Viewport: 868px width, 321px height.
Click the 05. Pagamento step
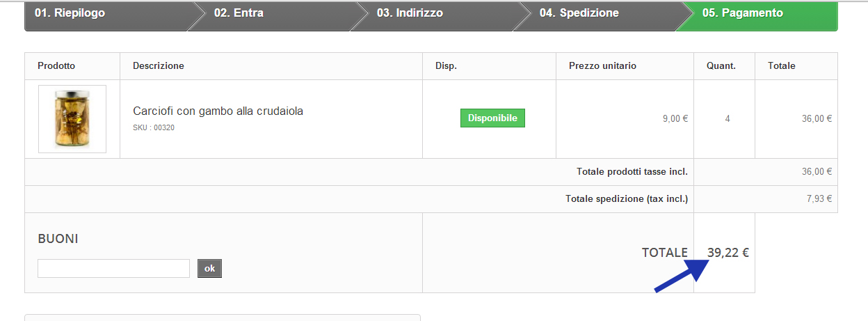pos(742,13)
